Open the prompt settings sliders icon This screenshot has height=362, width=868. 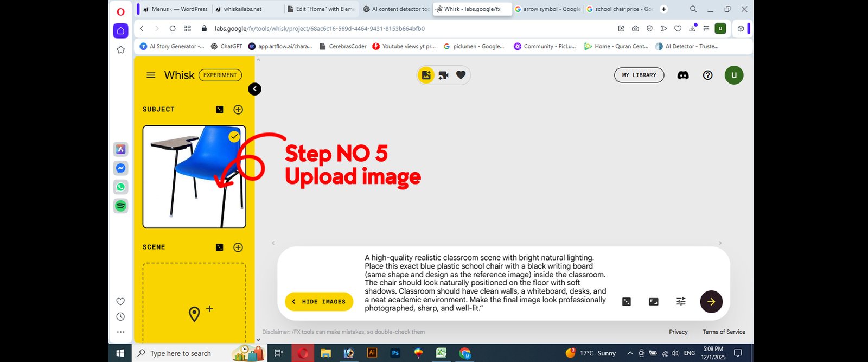pyautogui.click(x=681, y=302)
